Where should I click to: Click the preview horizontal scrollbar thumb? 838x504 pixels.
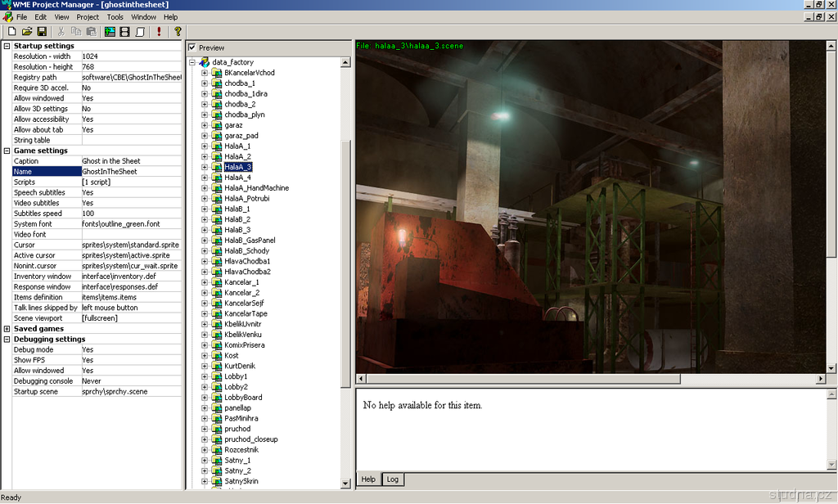[x=522, y=379]
